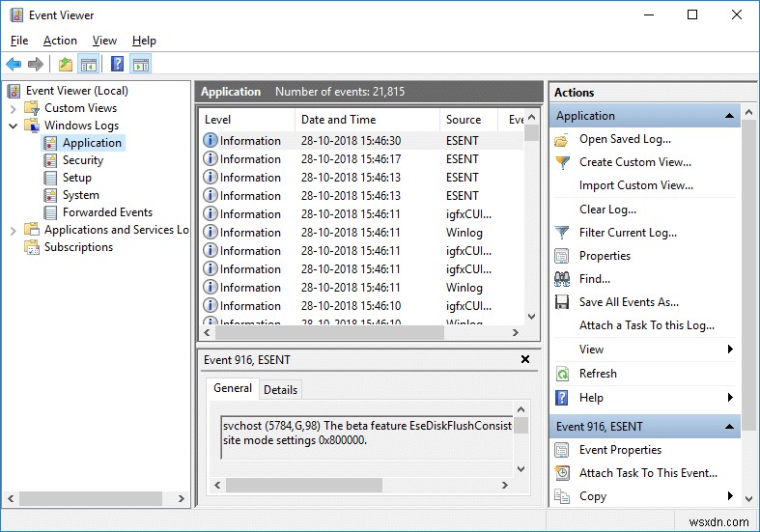Open the Help menu in menu bar
The image size is (760, 532).
point(144,41)
